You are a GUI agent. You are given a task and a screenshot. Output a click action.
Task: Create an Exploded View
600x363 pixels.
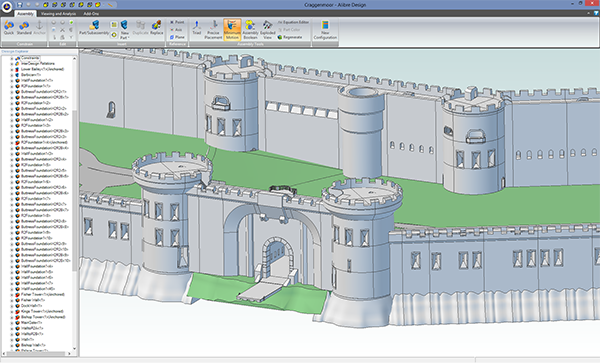(267, 29)
